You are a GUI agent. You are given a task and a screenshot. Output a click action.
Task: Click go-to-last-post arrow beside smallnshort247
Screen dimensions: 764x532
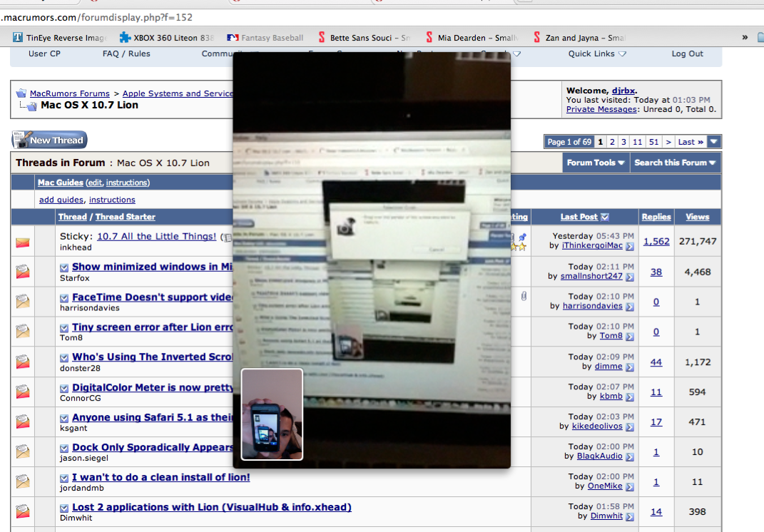click(x=629, y=277)
